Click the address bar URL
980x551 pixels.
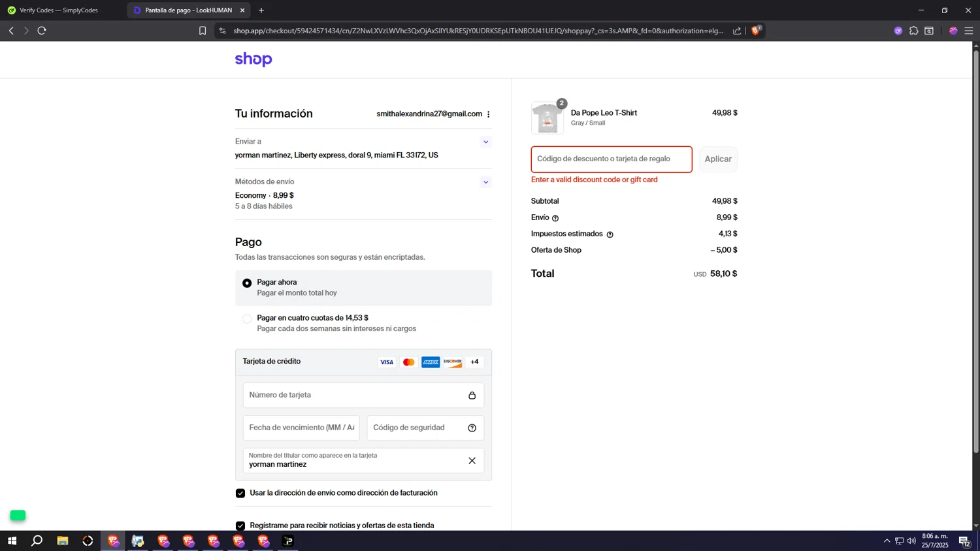pos(478,31)
